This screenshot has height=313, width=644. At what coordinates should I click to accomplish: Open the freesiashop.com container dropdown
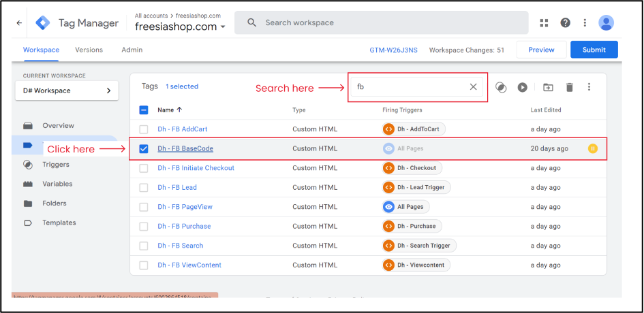(x=181, y=27)
